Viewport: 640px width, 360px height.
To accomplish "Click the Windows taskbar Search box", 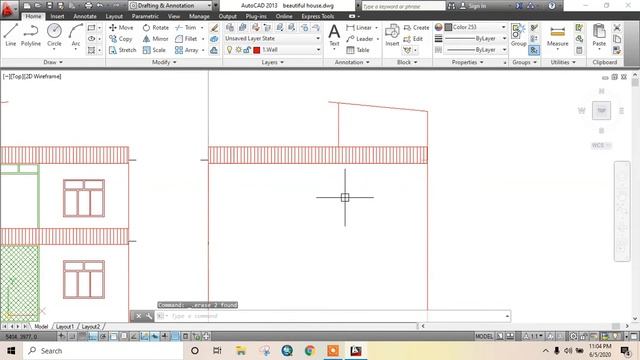I will pos(102,351).
